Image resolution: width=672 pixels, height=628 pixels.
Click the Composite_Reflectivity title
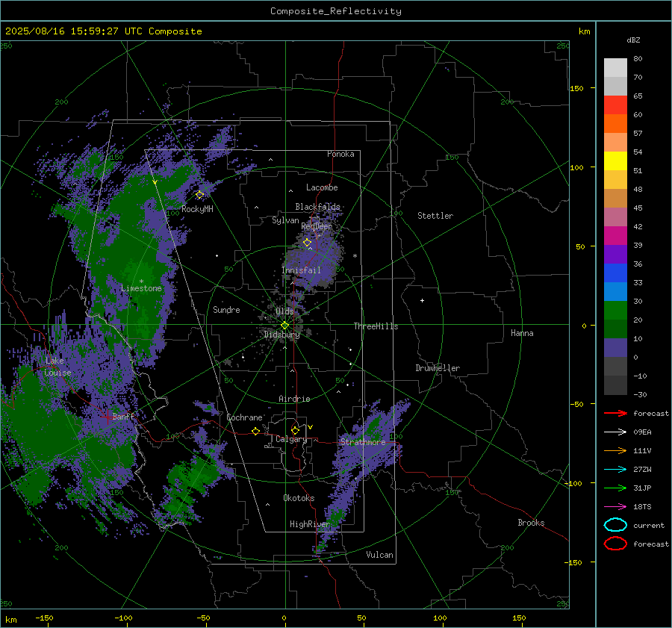pyautogui.click(x=336, y=11)
